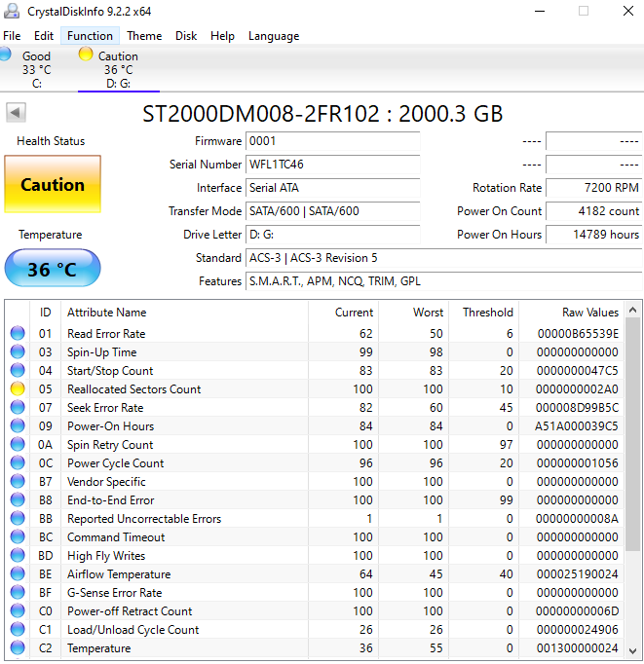
Task: Click the Transfer Mode field SATA/600
Action: point(332,211)
